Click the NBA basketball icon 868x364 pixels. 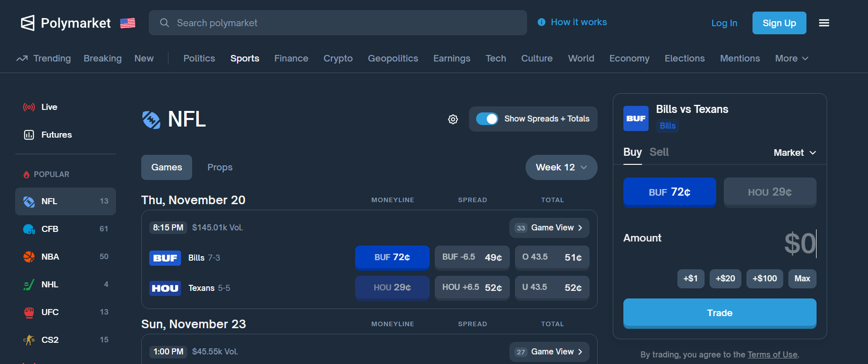(29, 257)
